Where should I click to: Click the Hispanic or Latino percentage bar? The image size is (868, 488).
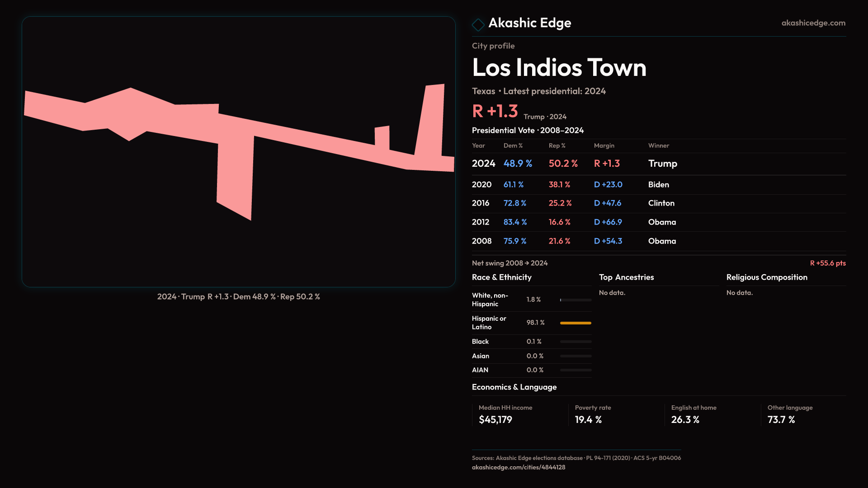(x=575, y=323)
